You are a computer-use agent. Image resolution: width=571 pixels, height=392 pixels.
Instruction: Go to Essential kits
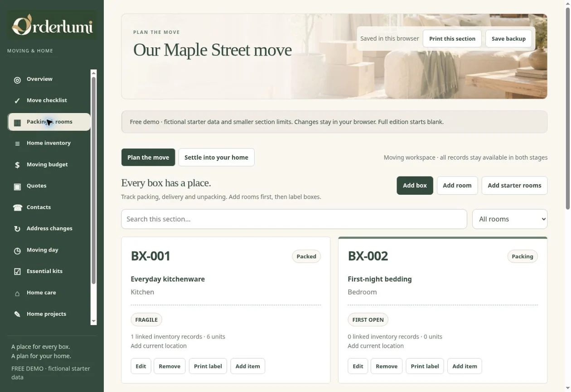click(x=49, y=271)
